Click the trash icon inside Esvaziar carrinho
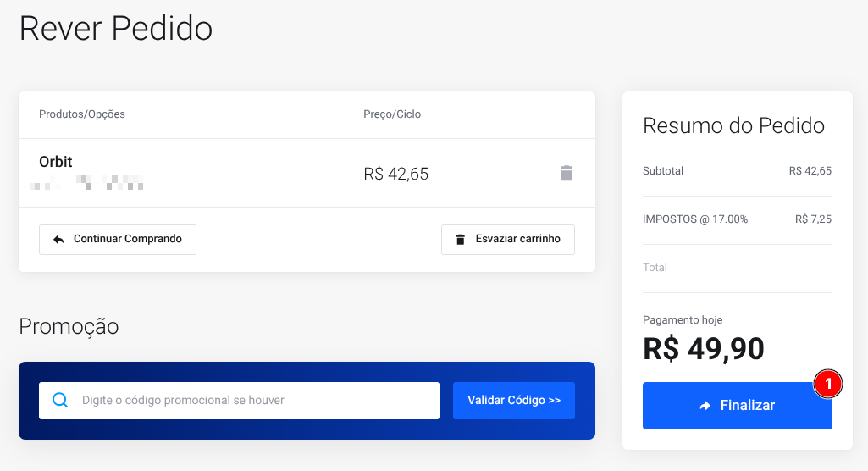Screen dimensions: 868x471 (x=461, y=240)
